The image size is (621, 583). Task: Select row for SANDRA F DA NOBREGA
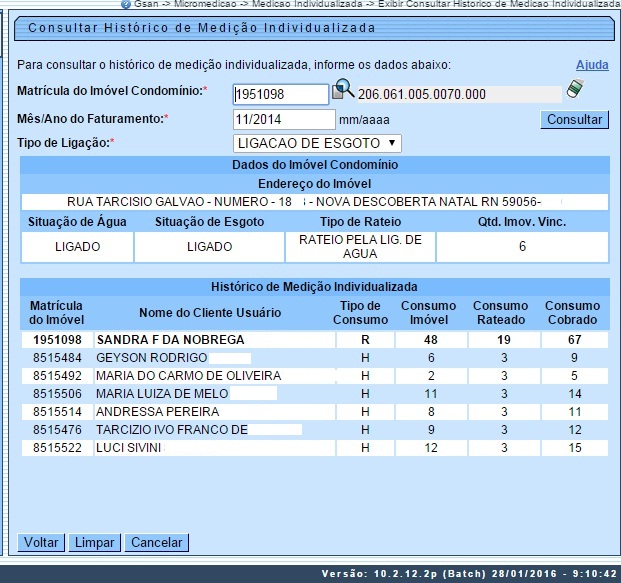(170, 340)
